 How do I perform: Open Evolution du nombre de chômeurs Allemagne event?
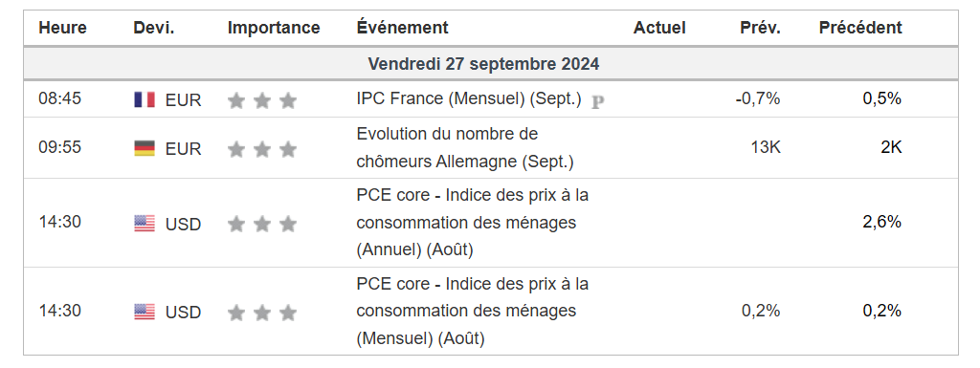point(465,148)
